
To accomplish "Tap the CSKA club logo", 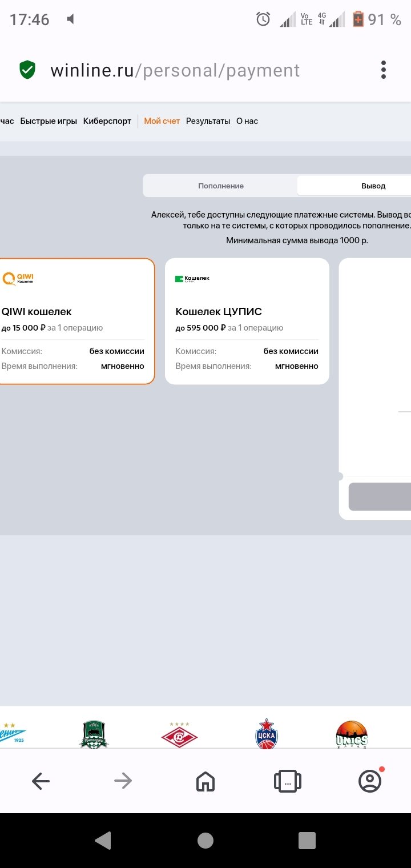I will pyautogui.click(x=267, y=734).
